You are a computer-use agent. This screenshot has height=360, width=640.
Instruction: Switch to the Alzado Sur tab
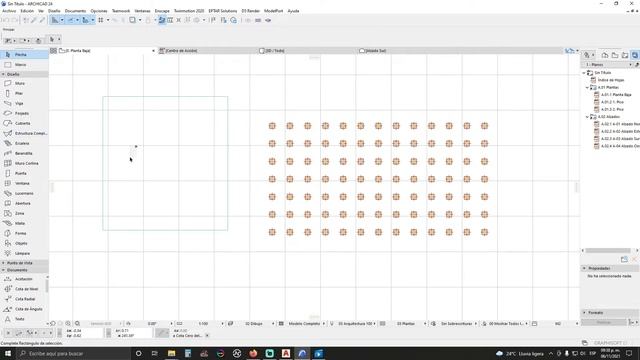408,51
